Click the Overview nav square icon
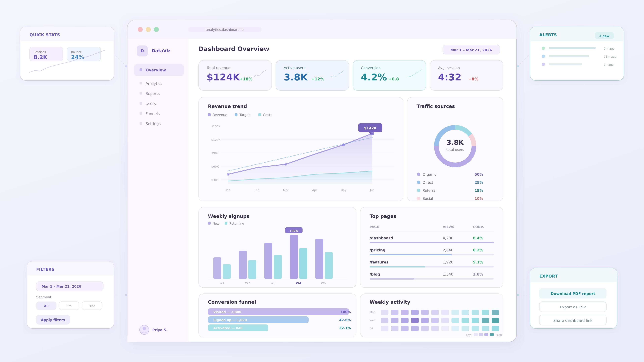This screenshot has height=362, width=644. (141, 70)
